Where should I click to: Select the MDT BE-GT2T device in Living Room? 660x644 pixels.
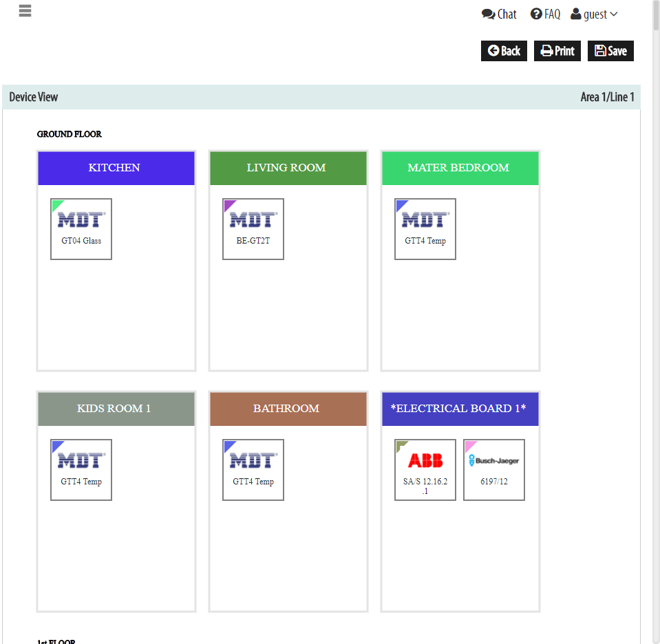coord(253,229)
